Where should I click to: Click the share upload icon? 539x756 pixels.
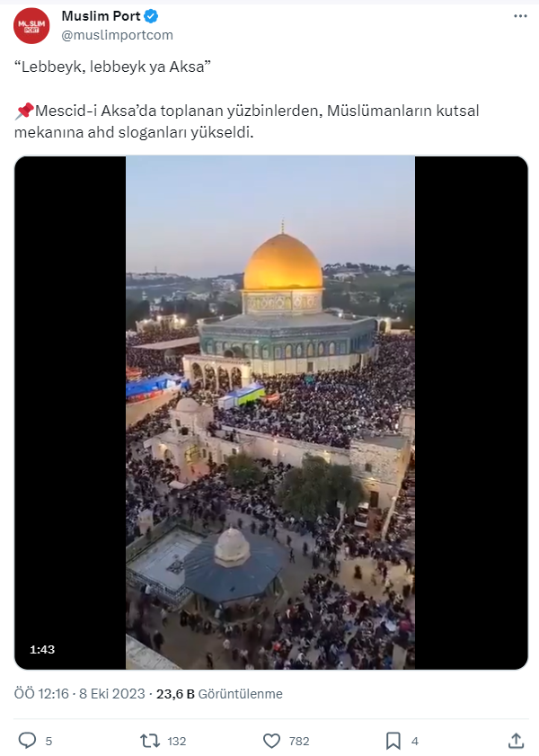click(x=516, y=741)
